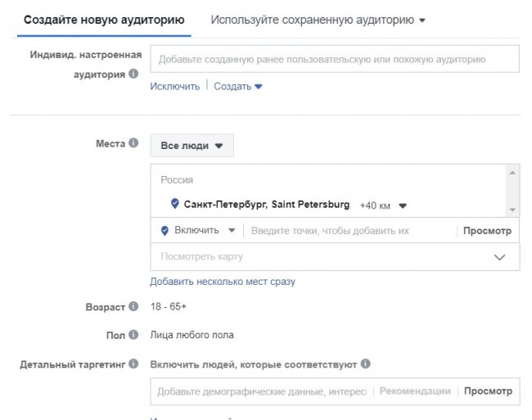Click info icon next to Индивид. настроенная аудитория
532x420 pixels.
(x=133, y=74)
